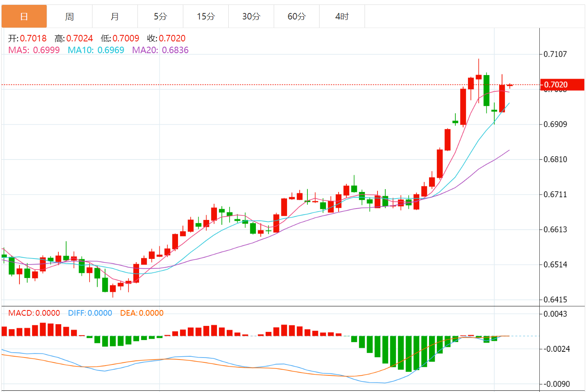Switch to the 4时 timeframe tab
This screenshot has width=588, height=392.
pyautogui.click(x=342, y=17)
